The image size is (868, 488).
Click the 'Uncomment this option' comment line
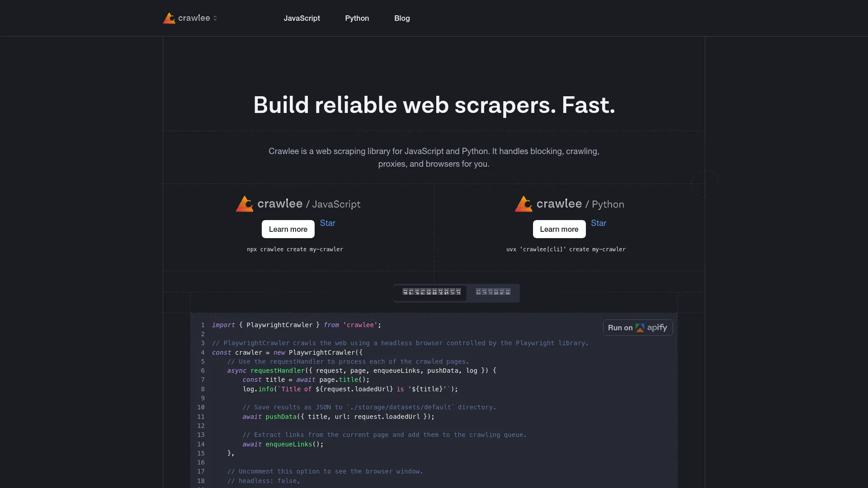pos(325,471)
